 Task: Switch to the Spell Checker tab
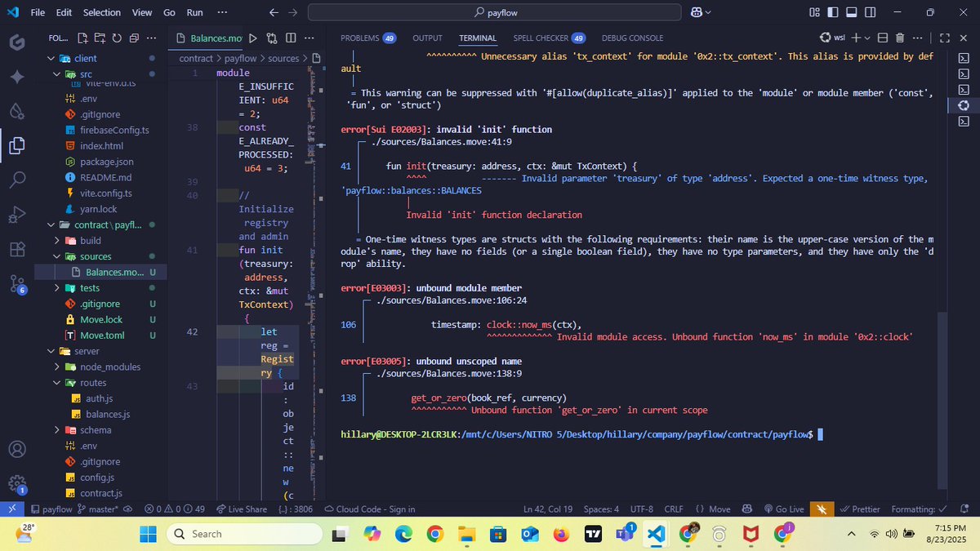pyautogui.click(x=549, y=38)
